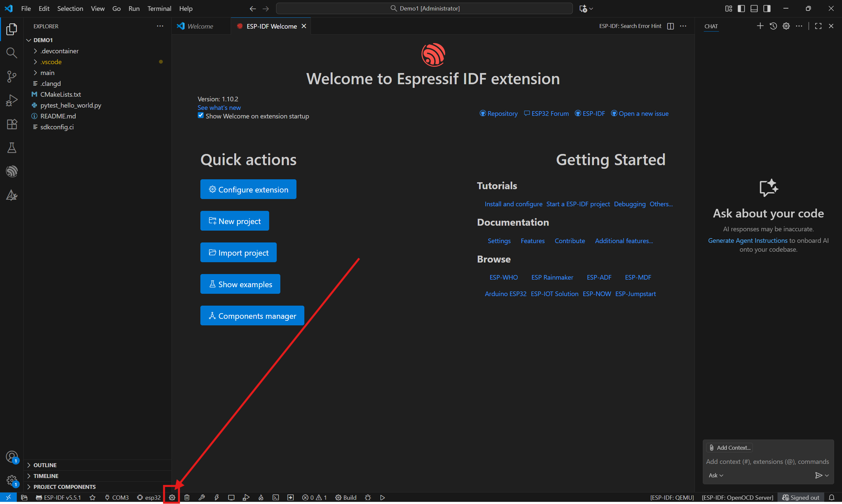The height and width of the screenshot is (504, 842).
Task: Open the Source Control view
Action: pyautogui.click(x=12, y=76)
